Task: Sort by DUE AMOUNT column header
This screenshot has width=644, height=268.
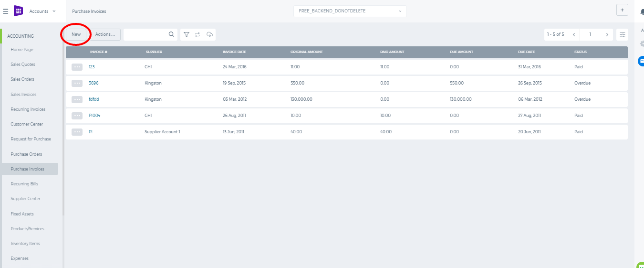Action: tap(461, 52)
